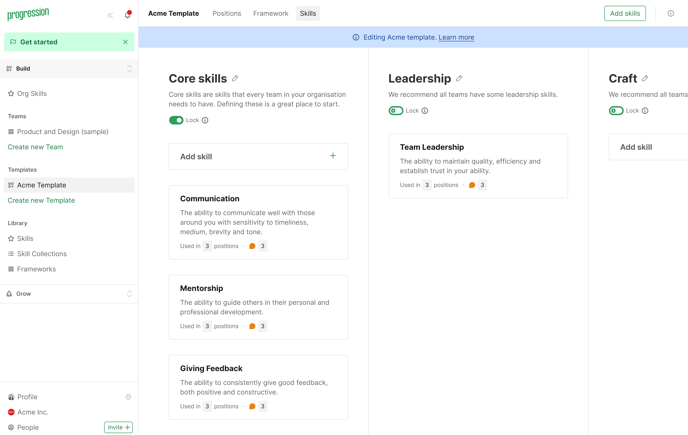Open the Communication skill card
The width and height of the screenshot is (688, 435).
pos(258,221)
